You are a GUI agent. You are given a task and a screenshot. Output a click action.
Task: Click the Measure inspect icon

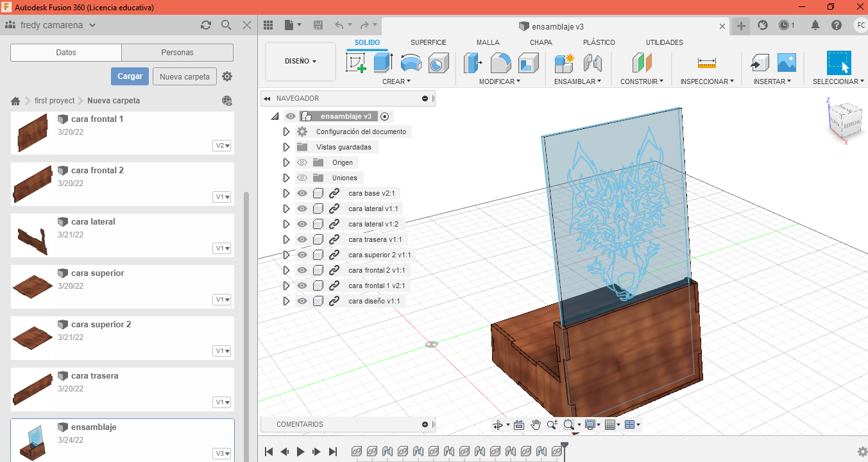(706, 63)
